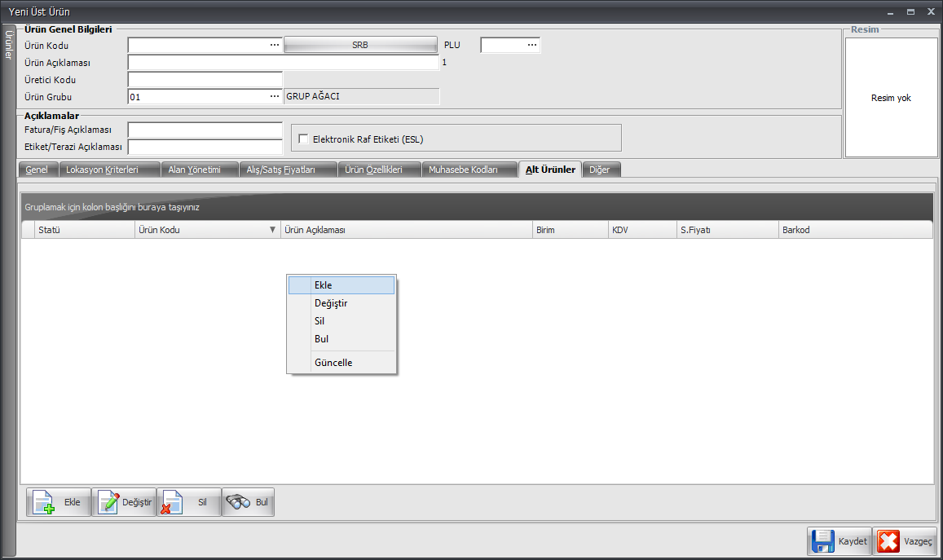Save with the Kaydet floppy disk button
Image resolution: width=943 pixels, height=560 pixels.
[x=839, y=541]
